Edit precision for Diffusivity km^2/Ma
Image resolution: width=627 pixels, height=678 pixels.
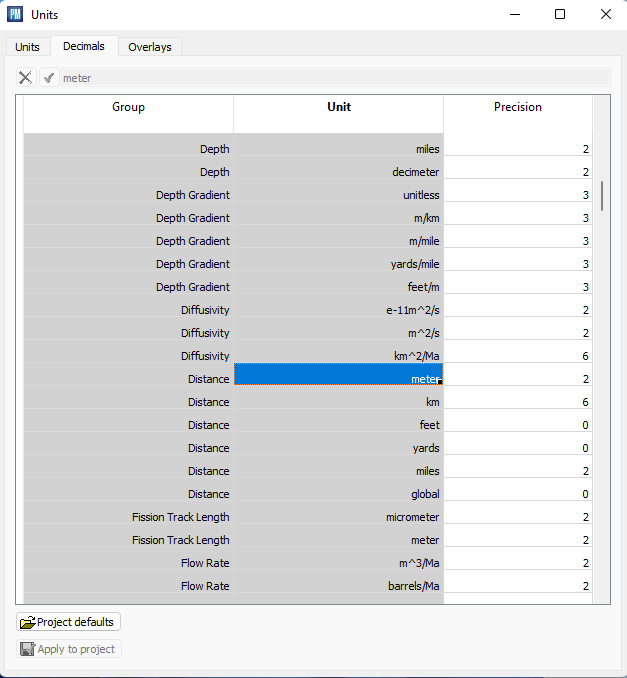click(x=517, y=356)
